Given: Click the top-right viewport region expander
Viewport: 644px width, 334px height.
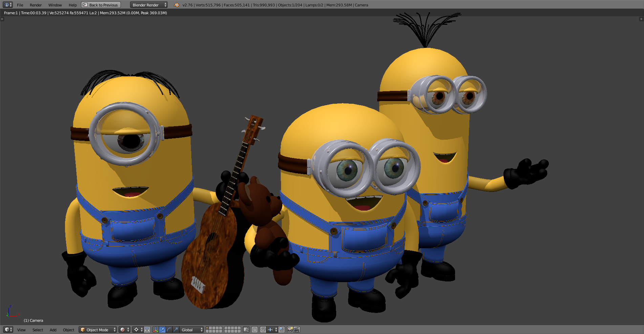Looking at the screenshot, I should point(641,19).
